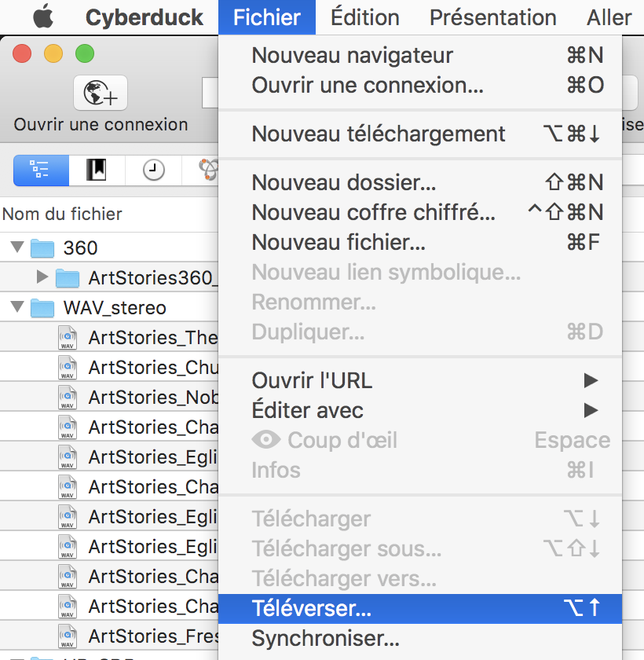Choose Nouveau téléchargement menu item
The width and height of the screenshot is (644, 660).
click(379, 134)
